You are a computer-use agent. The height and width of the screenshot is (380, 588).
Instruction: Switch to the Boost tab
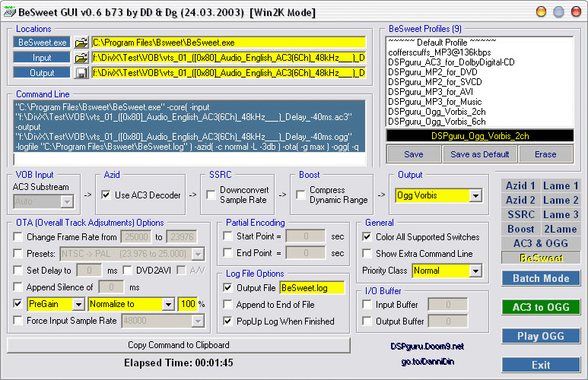[520, 229]
